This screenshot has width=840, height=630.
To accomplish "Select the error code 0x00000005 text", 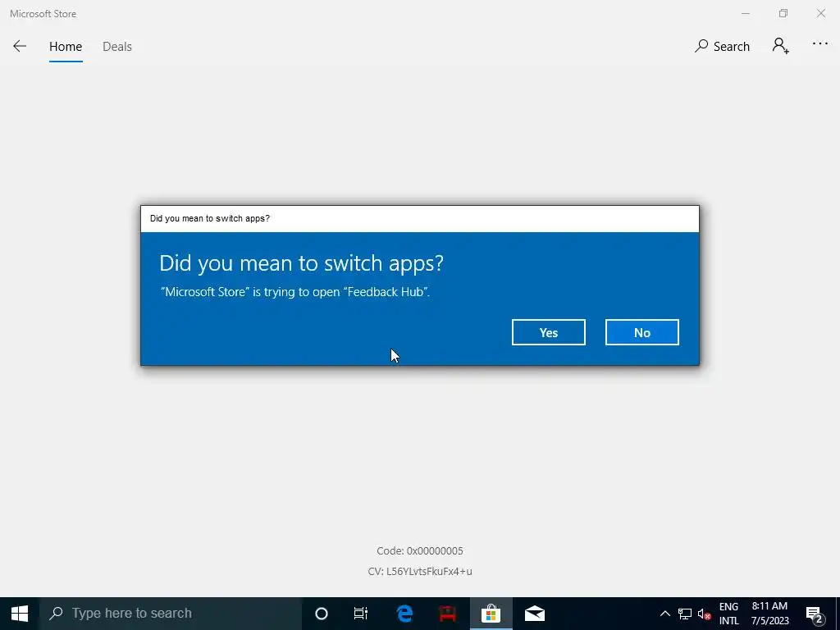I will [419, 550].
